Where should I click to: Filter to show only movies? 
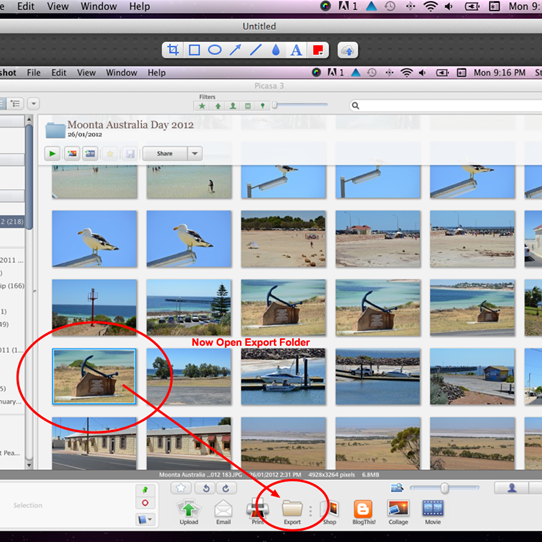(248, 106)
